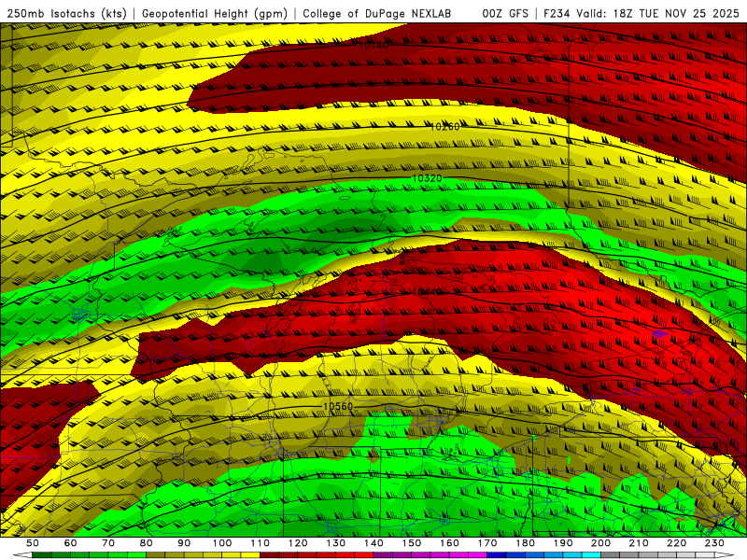
Task: Click the 160 value on the color scale
Action: pos(449,543)
